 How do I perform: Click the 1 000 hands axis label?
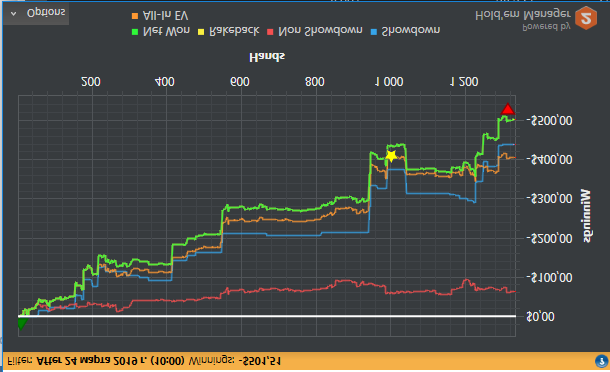point(389,82)
